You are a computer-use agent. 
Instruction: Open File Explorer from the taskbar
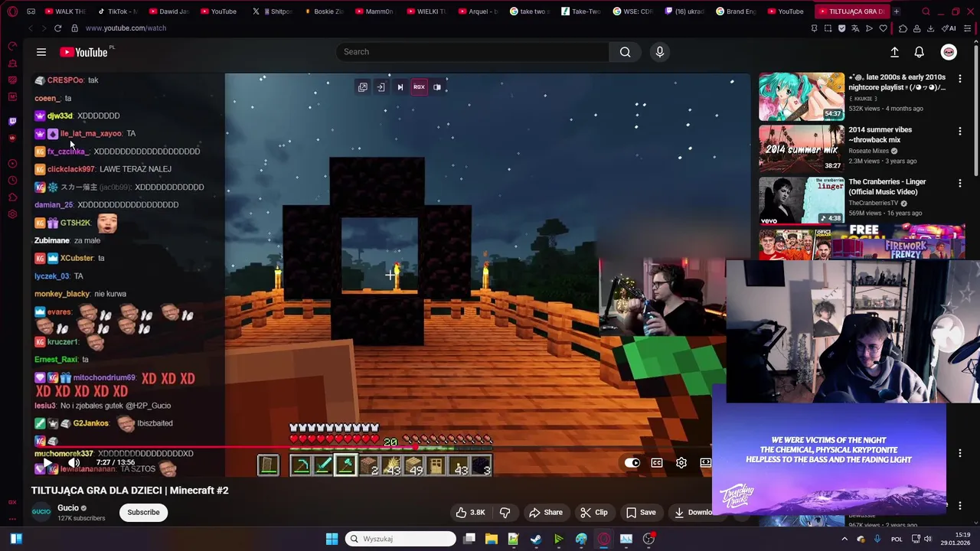click(492, 539)
